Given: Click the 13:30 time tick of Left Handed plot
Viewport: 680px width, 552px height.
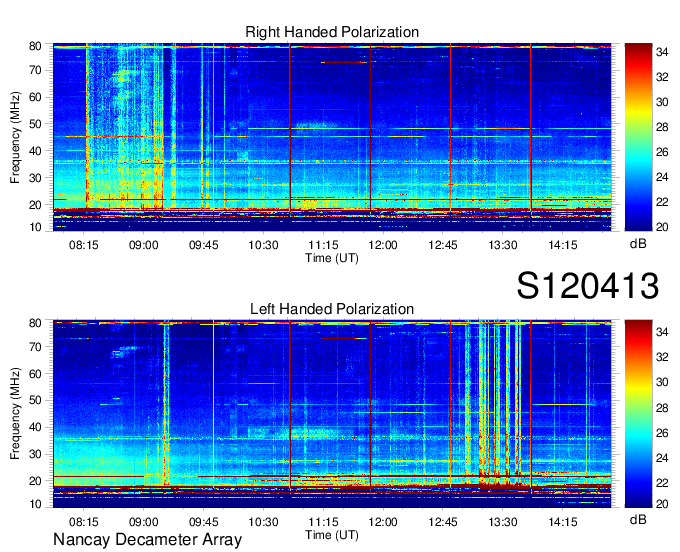Looking at the screenshot, I should pyautogui.click(x=503, y=522).
